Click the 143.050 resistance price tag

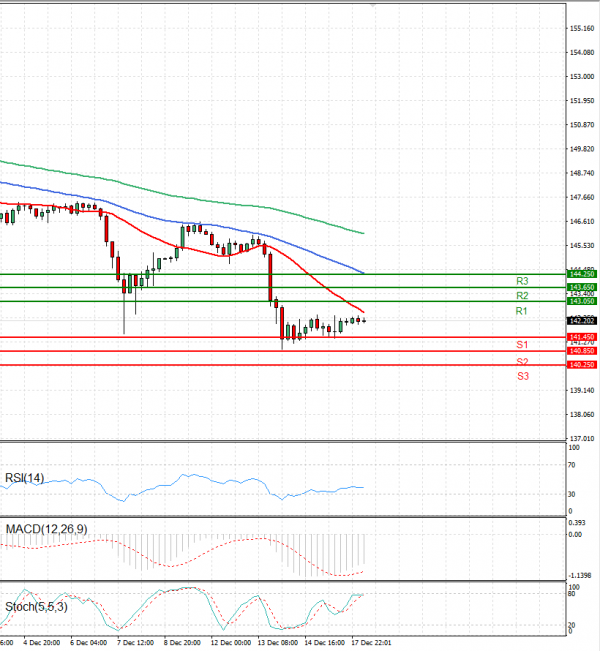tap(582, 301)
